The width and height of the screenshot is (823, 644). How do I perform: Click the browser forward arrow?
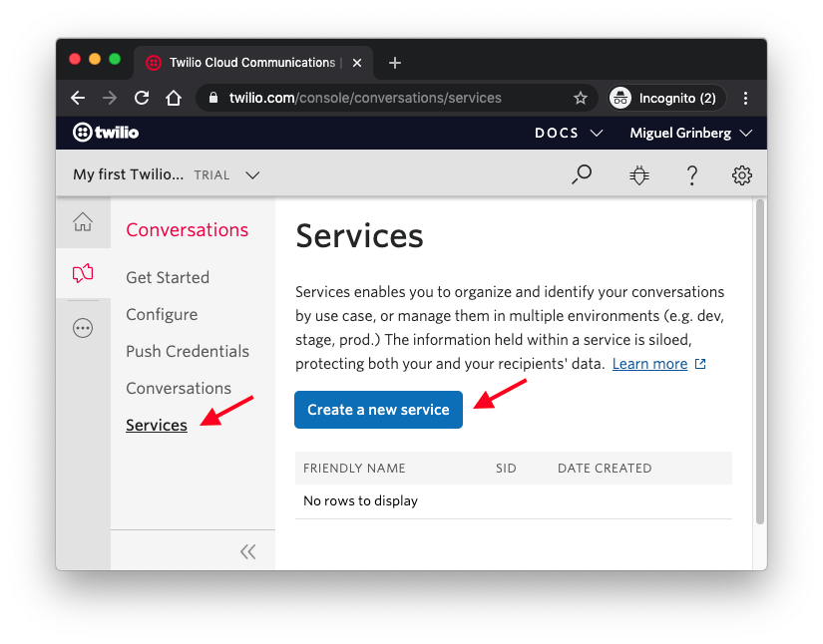(x=110, y=98)
